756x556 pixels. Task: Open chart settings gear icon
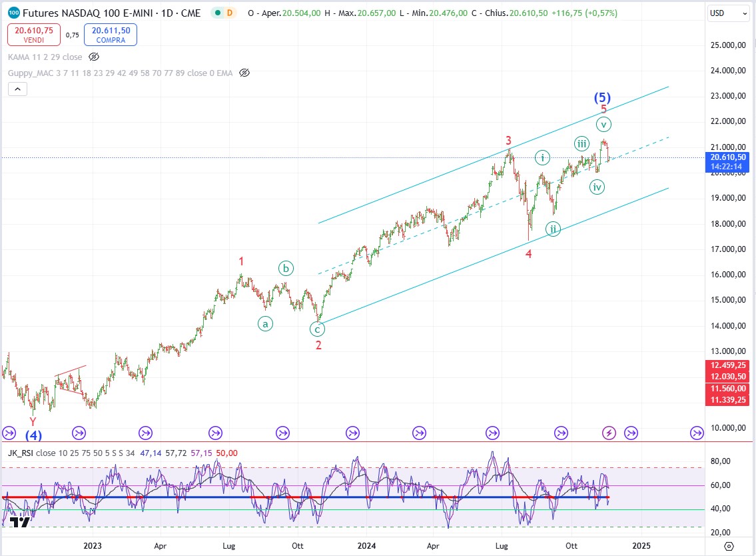tap(729, 546)
